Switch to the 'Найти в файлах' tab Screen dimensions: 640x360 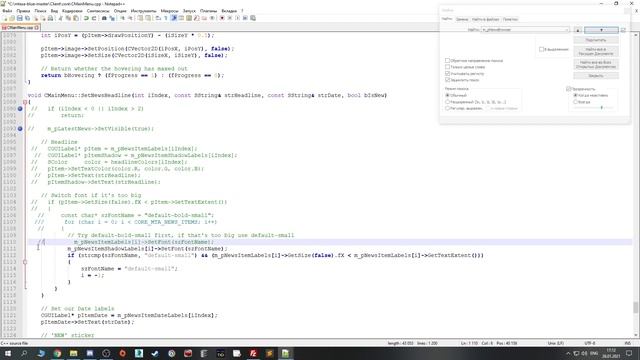tap(485, 19)
